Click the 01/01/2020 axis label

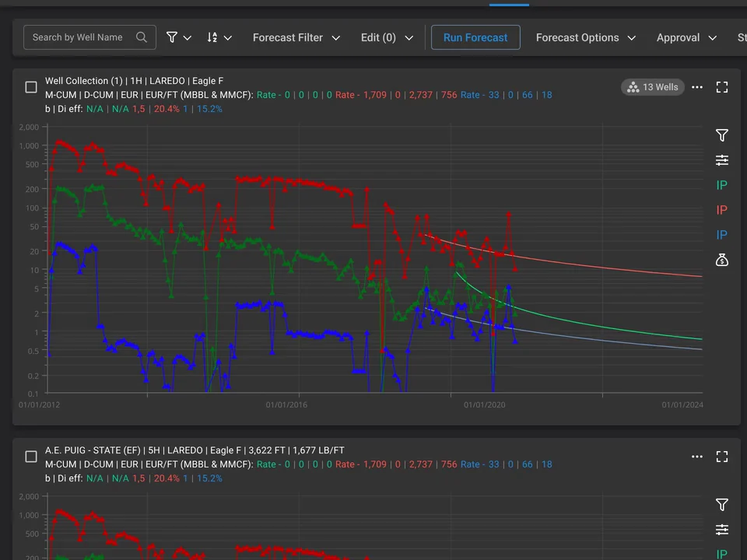tap(485, 404)
